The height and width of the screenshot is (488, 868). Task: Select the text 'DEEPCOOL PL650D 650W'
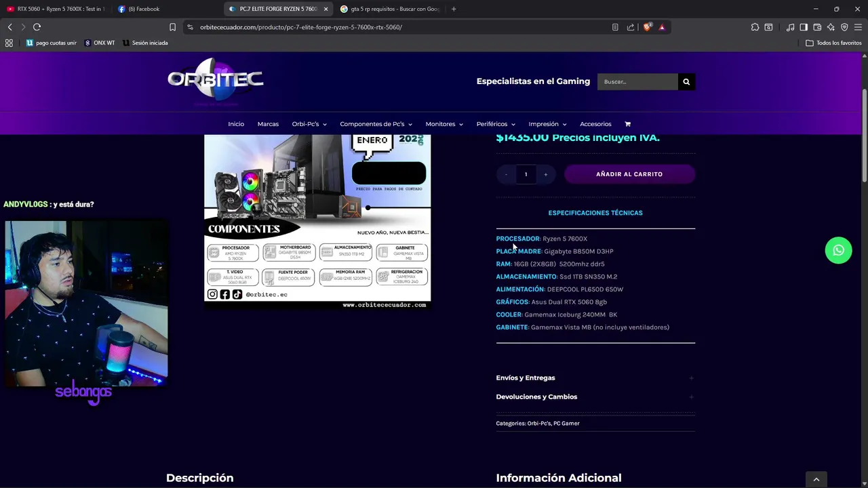(x=585, y=289)
